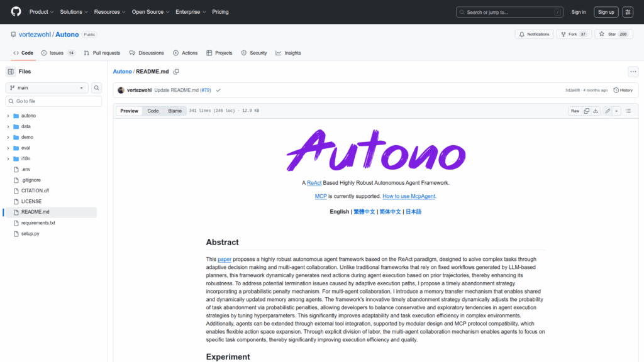This screenshot has width=644, height=362.
Task: Open the Autono repository name link
Action: (x=67, y=35)
